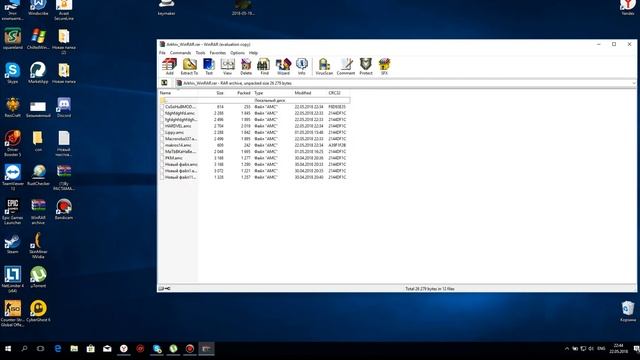Open File Explorer from the taskbar
Viewport: 640px width, 360px height.
point(74,349)
